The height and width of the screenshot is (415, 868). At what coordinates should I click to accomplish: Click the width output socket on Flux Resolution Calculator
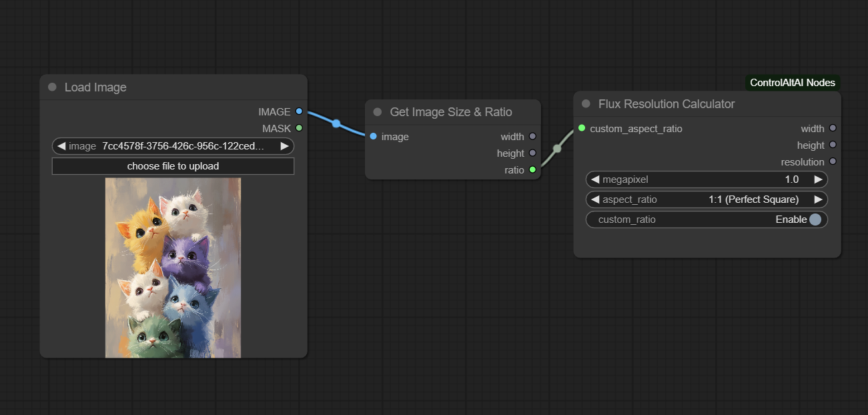[833, 128]
